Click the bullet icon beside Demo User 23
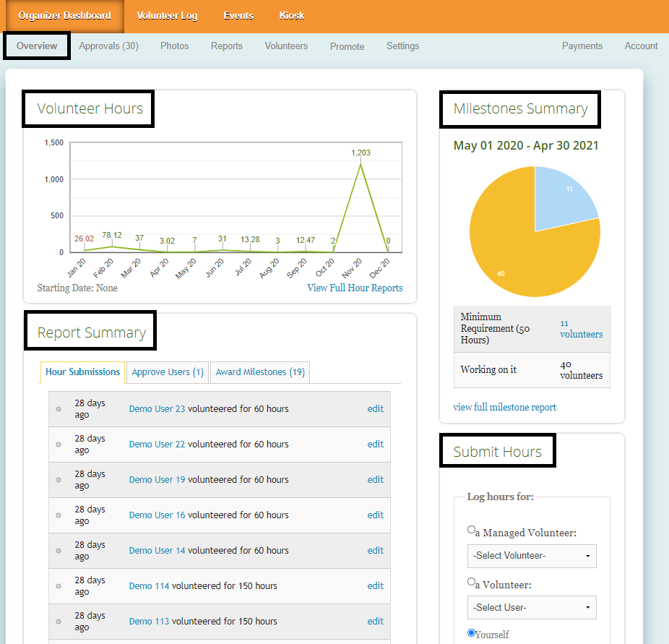Image resolution: width=669 pixels, height=644 pixels. (59, 409)
